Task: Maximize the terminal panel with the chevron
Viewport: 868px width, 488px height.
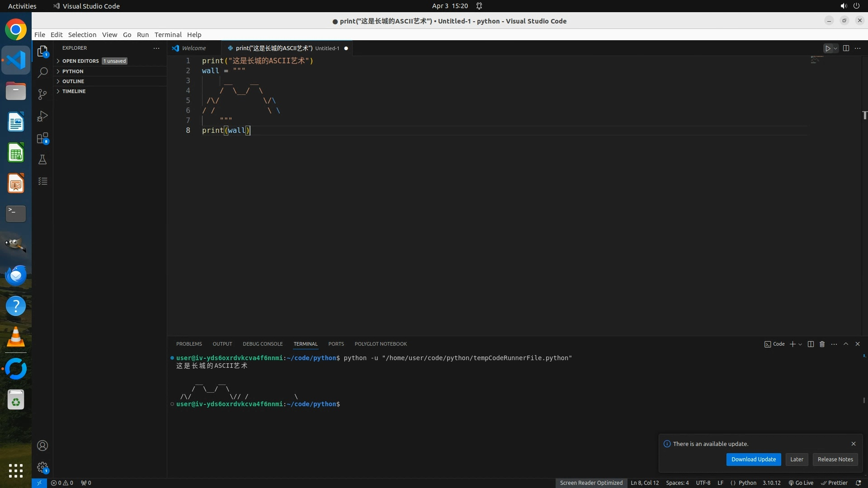Action: pos(846,344)
